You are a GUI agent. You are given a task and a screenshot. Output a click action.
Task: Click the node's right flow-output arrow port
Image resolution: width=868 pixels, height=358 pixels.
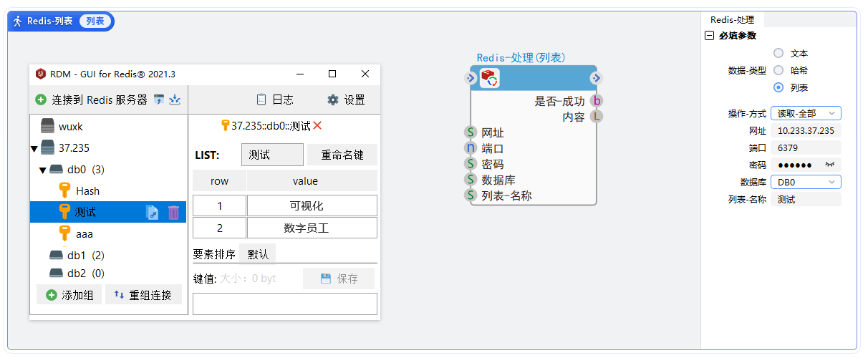pyautogui.click(x=597, y=78)
